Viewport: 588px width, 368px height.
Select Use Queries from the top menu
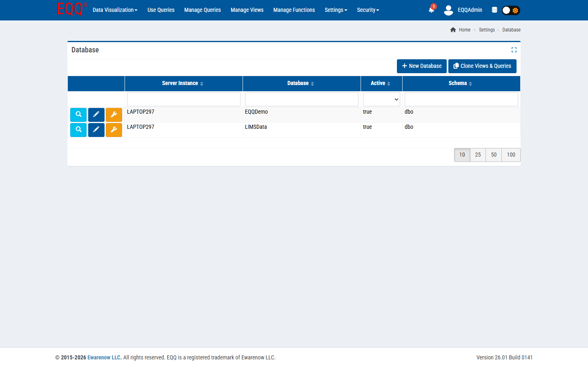click(161, 10)
